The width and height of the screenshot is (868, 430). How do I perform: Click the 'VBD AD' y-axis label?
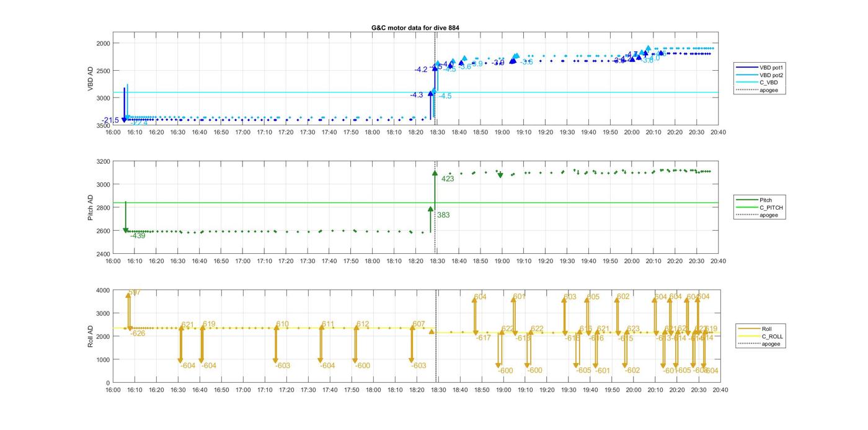pos(91,80)
